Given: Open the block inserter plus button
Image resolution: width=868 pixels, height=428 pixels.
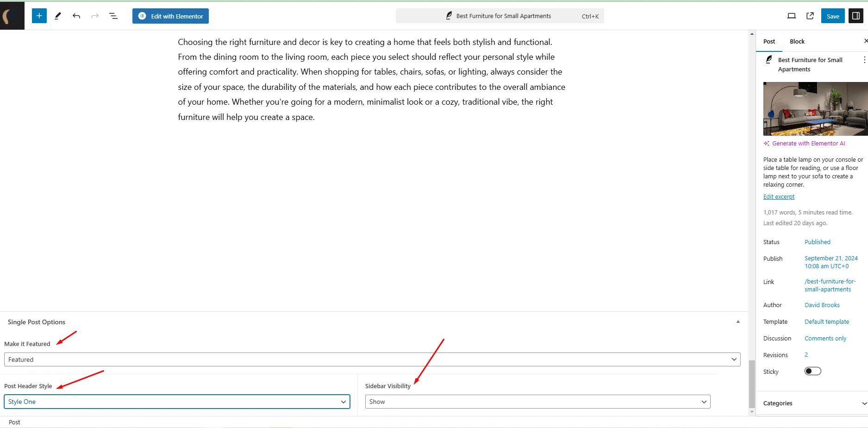Looking at the screenshot, I should 39,16.
